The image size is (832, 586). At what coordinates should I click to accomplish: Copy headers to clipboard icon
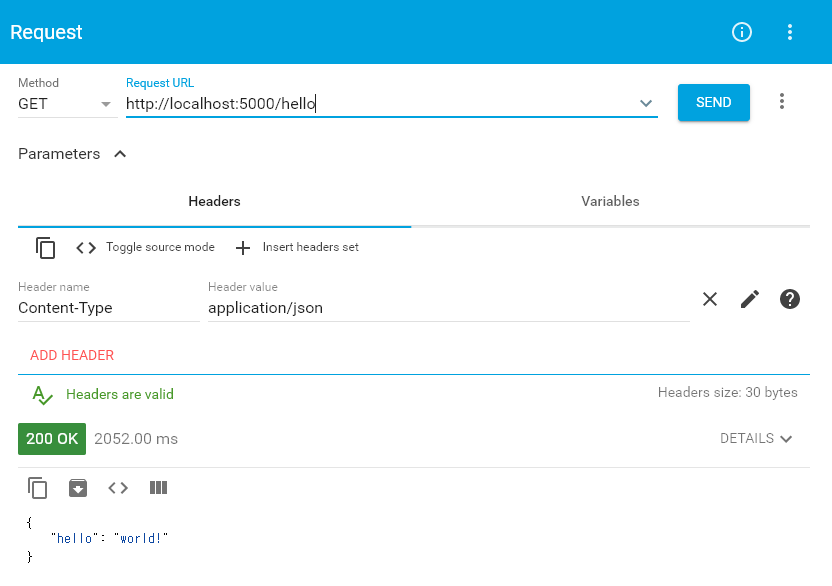45,247
